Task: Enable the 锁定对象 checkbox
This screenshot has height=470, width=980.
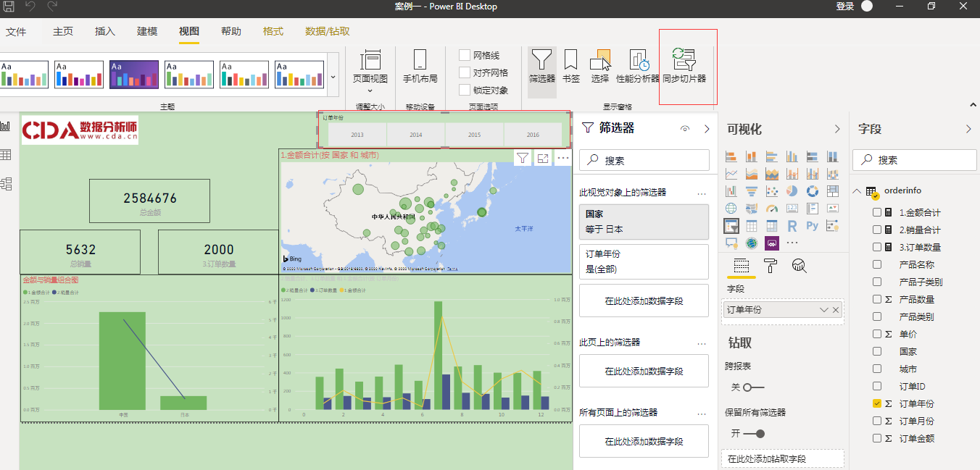Action: 465,90
